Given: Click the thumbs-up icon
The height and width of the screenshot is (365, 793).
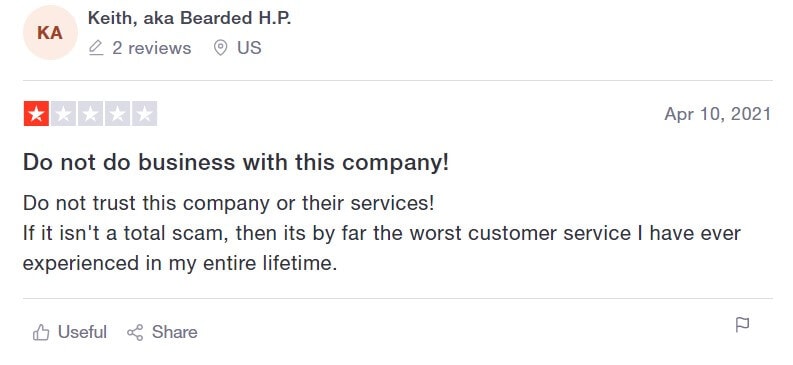Looking at the screenshot, I should 41,333.
